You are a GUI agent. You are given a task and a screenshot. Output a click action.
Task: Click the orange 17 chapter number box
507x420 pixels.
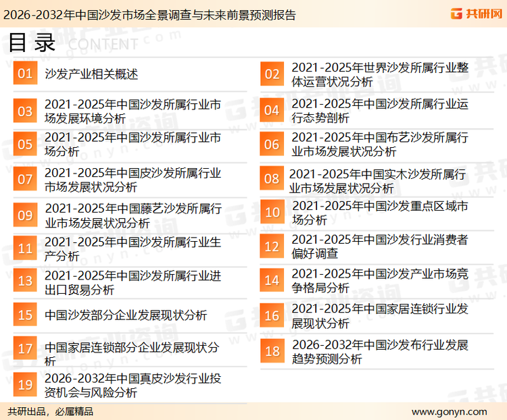25,348
